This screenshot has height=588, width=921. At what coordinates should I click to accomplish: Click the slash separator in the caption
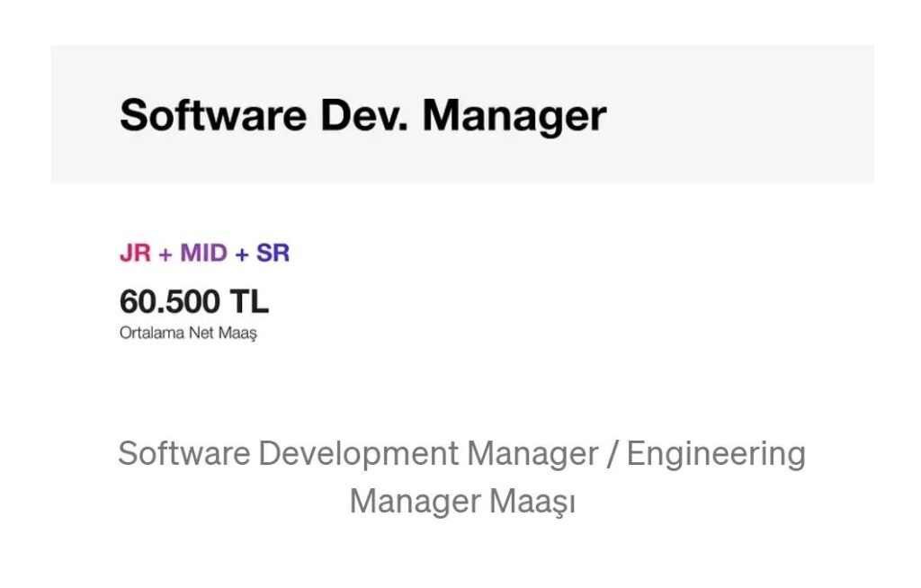point(612,454)
